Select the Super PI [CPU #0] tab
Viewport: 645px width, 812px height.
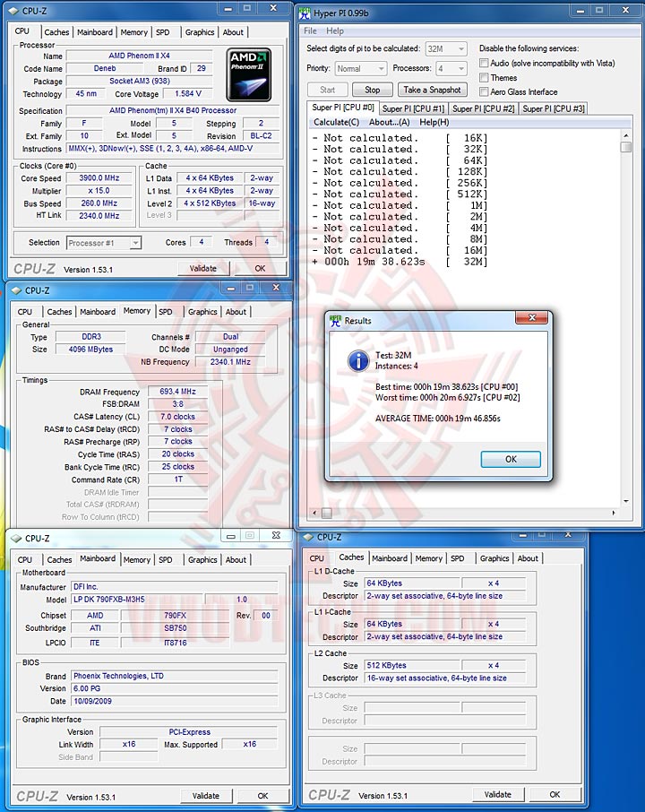pos(343,108)
